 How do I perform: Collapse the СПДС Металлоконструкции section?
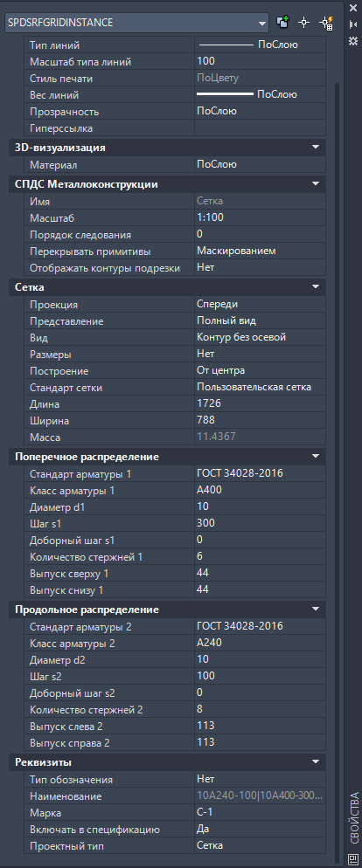(x=316, y=184)
